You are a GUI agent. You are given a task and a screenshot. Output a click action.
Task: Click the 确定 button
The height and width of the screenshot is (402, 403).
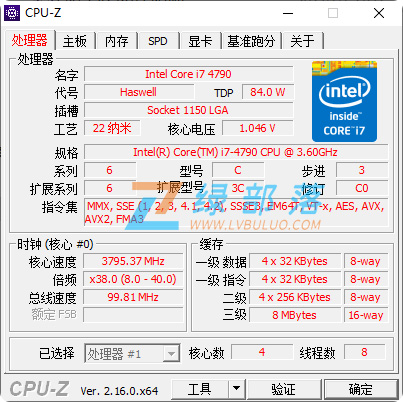[361, 389]
